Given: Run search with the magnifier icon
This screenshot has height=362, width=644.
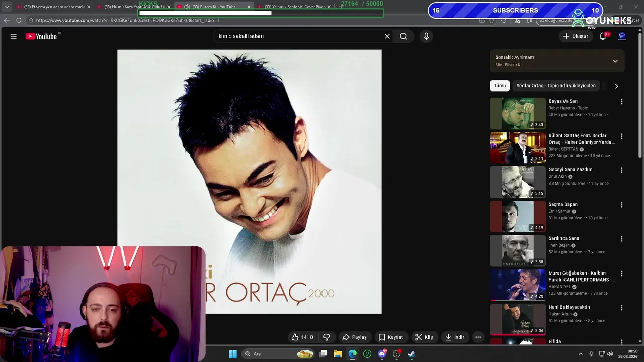Looking at the screenshot, I should (x=404, y=36).
